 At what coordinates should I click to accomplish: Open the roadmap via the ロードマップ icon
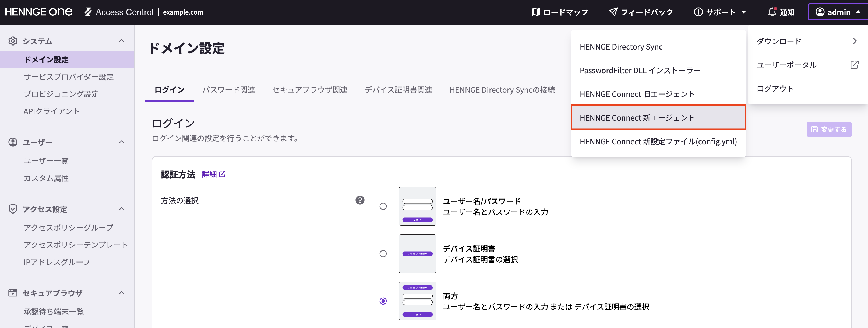[536, 12]
